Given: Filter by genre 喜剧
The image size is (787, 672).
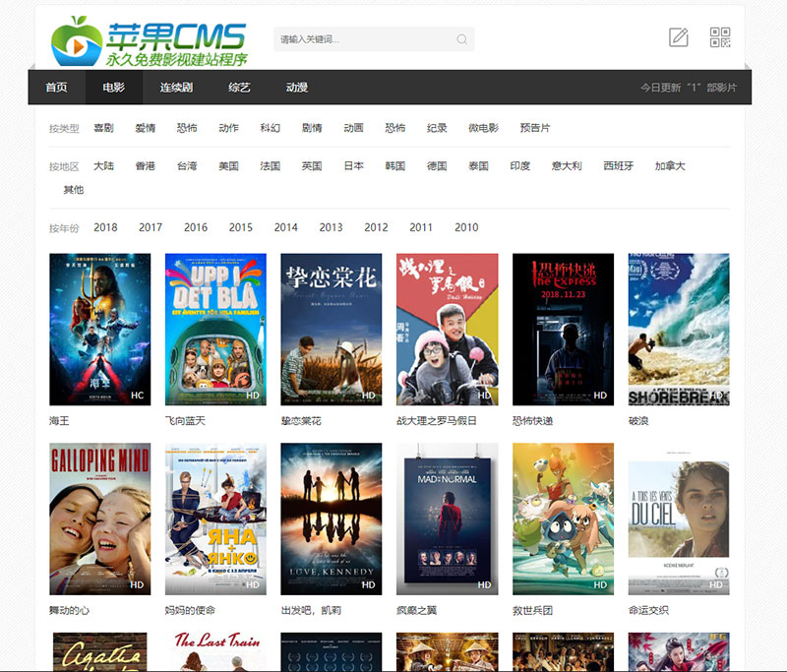Looking at the screenshot, I should click(x=103, y=128).
